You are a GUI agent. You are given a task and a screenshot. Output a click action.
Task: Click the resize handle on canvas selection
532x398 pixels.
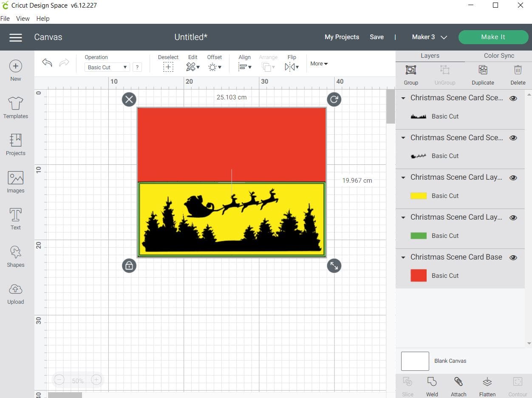point(334,266)
